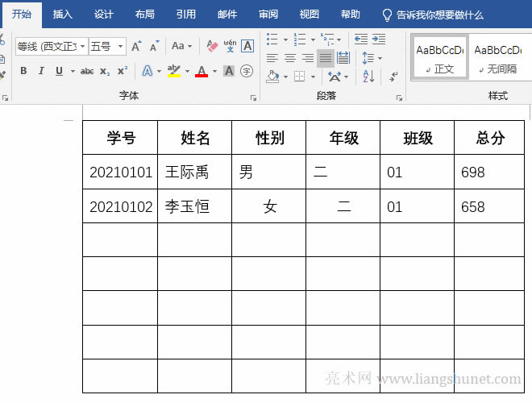
Task: Insert a multilevel list
Action: [x=327, y=39]
